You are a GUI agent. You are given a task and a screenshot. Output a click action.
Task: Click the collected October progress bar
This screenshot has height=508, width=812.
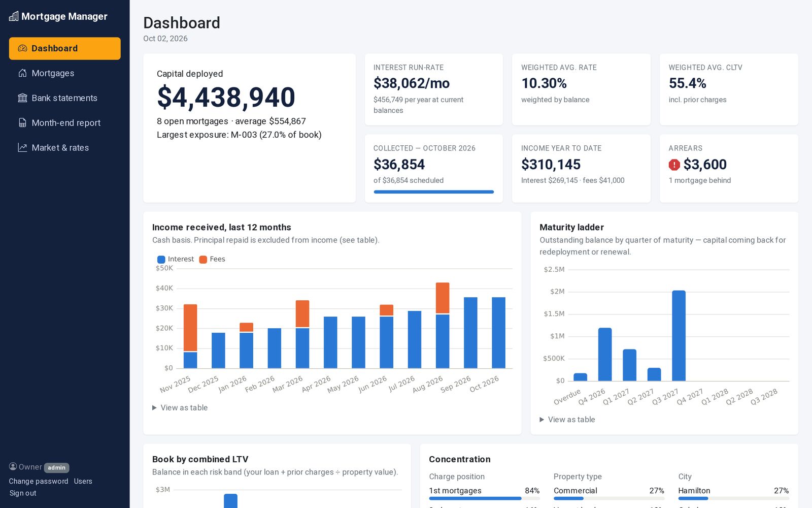point(433,192)
